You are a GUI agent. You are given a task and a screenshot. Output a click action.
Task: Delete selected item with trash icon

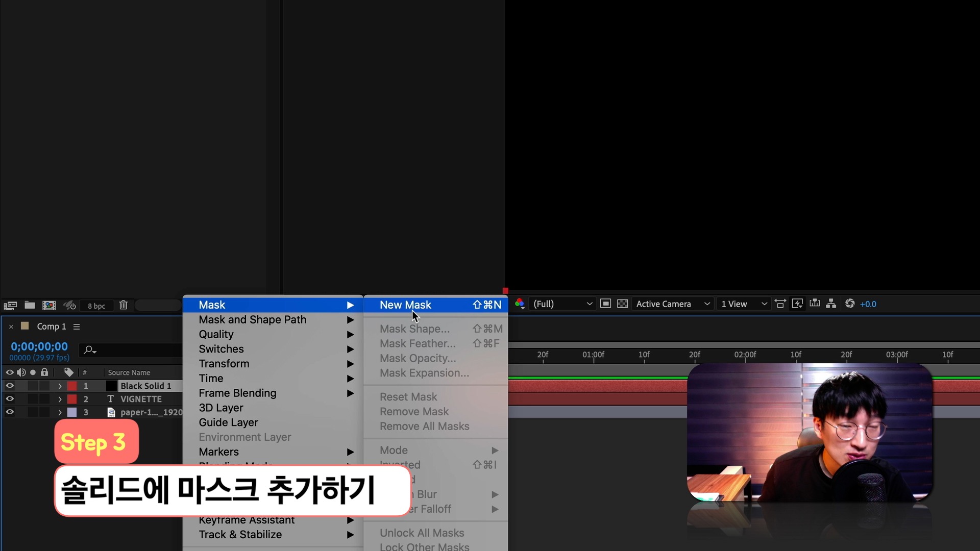click(x=123, y=305)
